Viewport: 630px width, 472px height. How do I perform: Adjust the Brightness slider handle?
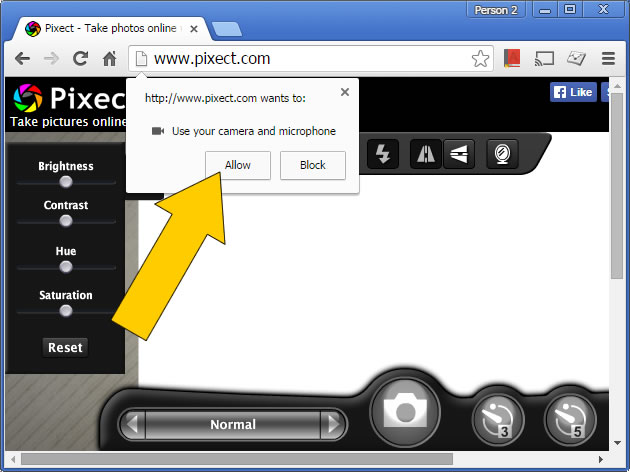66,182
